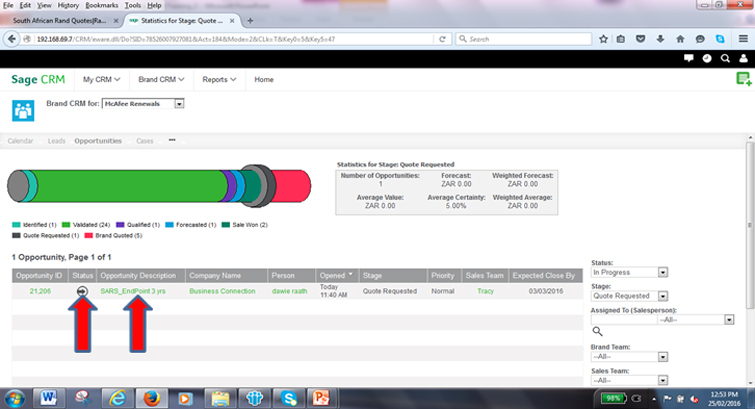The image size is (755, 409).
Task: Open the Tracy sales team link
Action: [x=485, y=291]
